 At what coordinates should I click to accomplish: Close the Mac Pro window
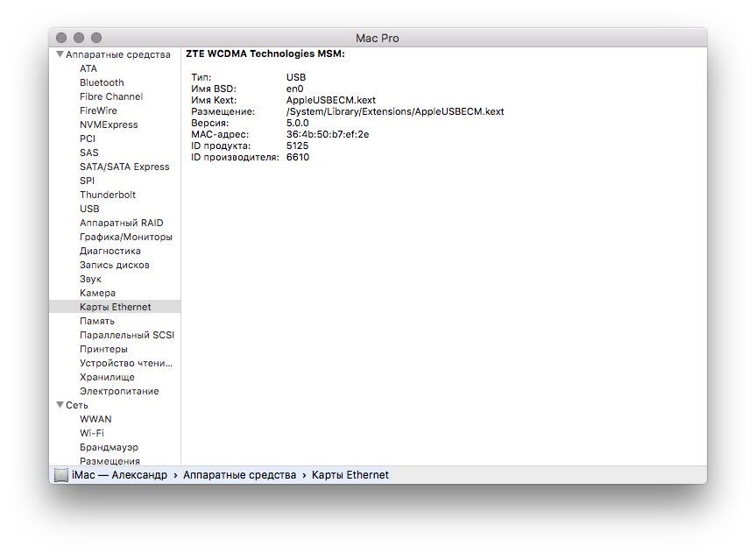click(x=61, y=38)
